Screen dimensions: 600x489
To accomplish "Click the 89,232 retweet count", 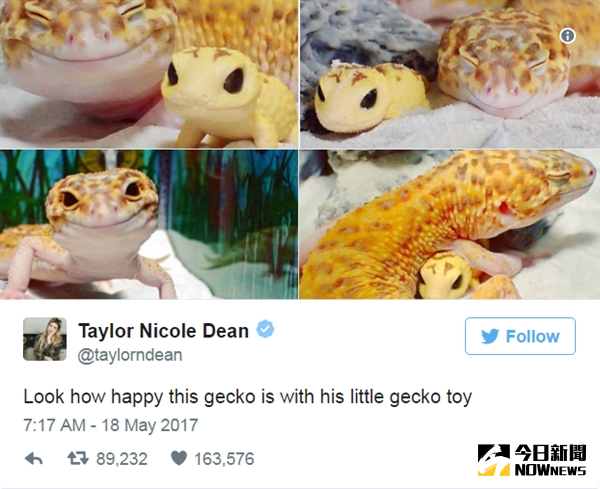I will 122,459.
